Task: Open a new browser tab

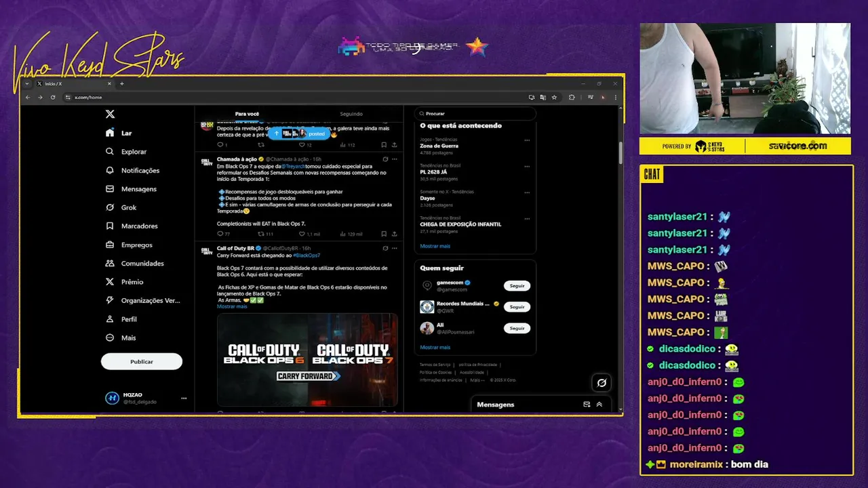Action: 122,83
